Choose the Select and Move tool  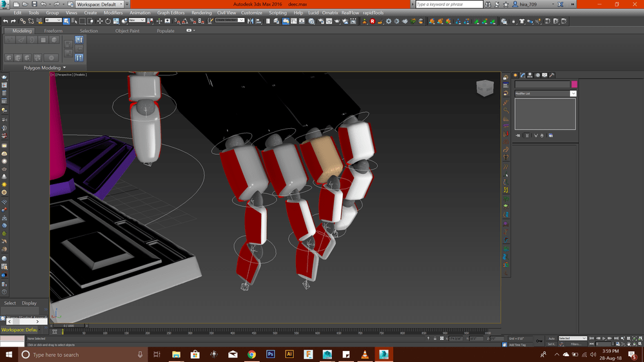tap(100, 21)
